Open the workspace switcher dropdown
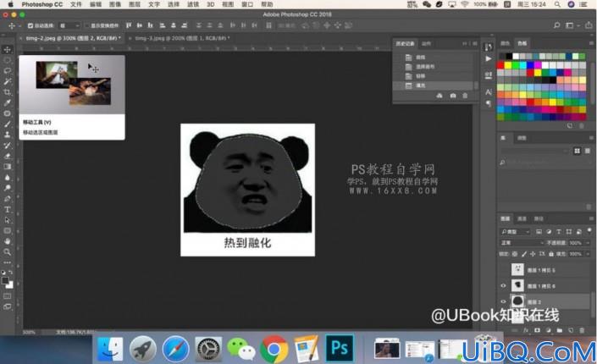Viewport: 597px width, 364px height. click(572, 25)
